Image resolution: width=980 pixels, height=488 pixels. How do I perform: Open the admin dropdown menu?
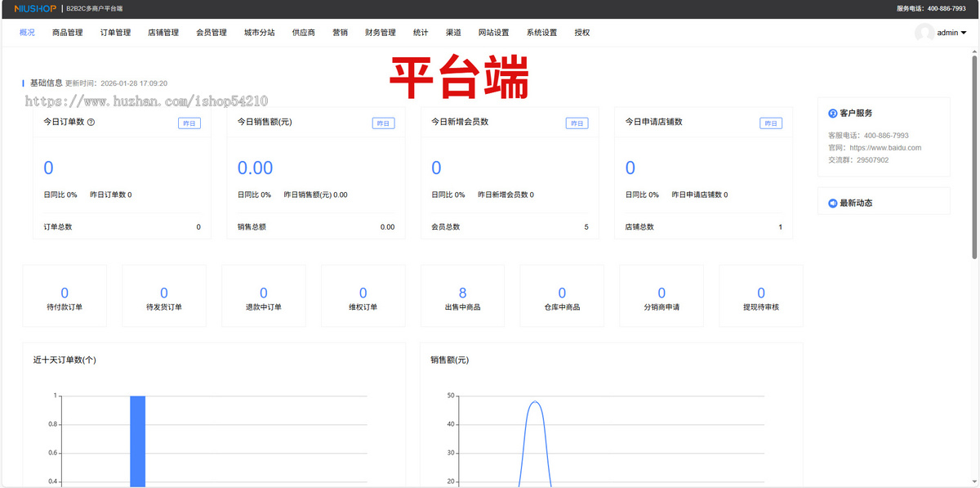[951, 33]
